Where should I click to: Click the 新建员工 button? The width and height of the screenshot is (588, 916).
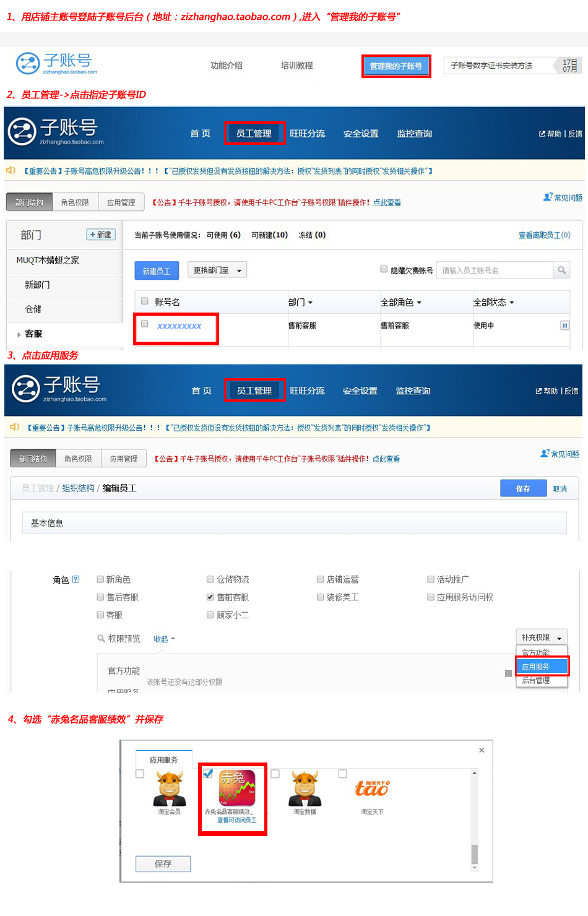point(157,271)
